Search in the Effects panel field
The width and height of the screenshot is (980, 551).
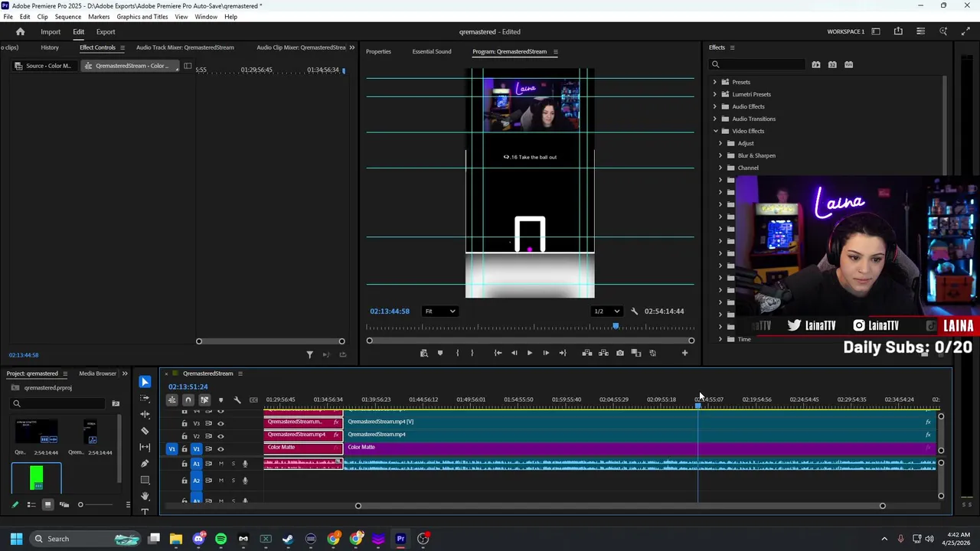[x=756, y=64]
